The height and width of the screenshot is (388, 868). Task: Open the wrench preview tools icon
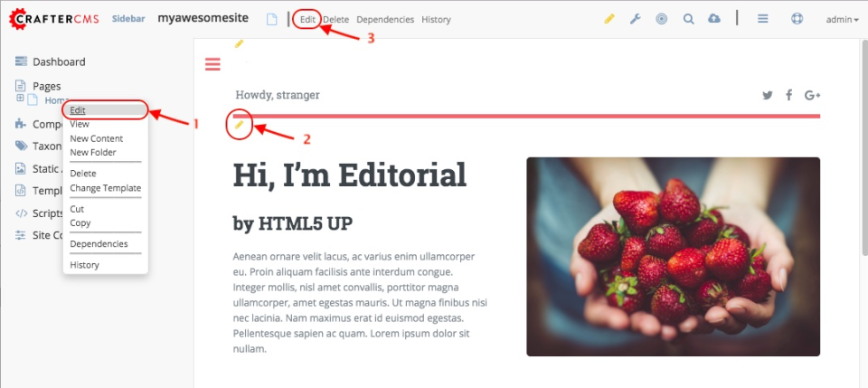pyautogui.click(x=636, y=19)
